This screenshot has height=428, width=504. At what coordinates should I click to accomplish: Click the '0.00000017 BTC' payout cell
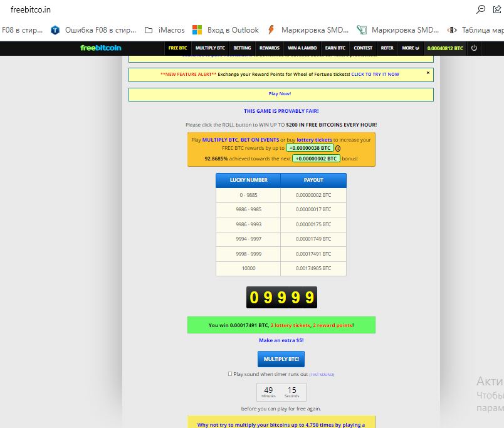313,209
